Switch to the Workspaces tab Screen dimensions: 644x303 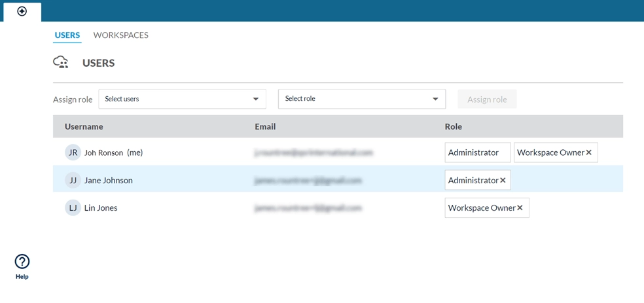(121, 35)
